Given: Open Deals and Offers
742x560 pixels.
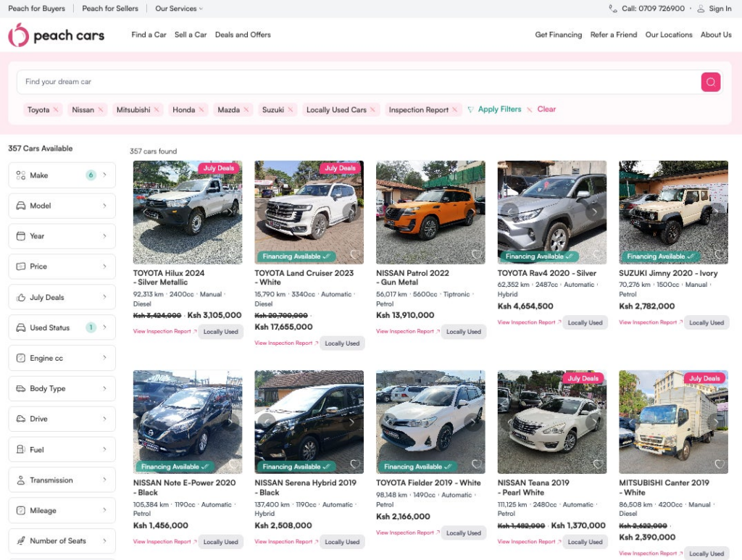Looking at the screenshot, I should click(243, 35).
